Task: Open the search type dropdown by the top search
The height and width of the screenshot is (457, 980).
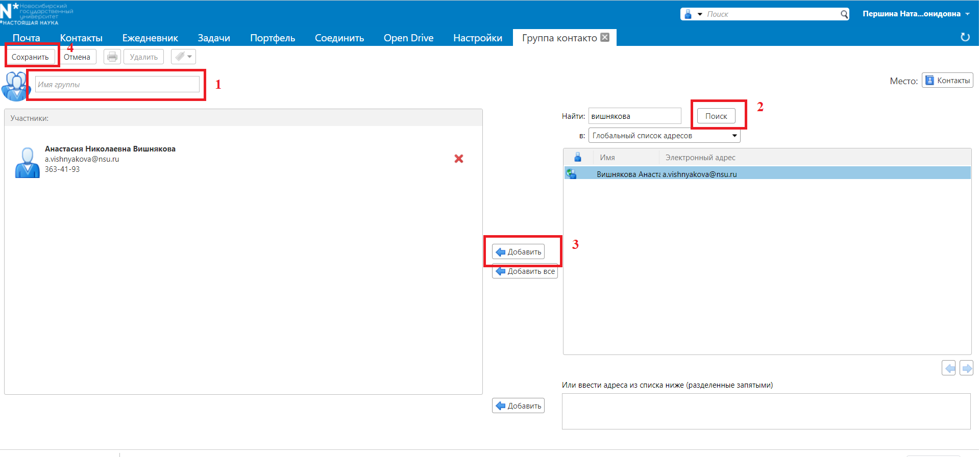Action: (x=693, y=14)
